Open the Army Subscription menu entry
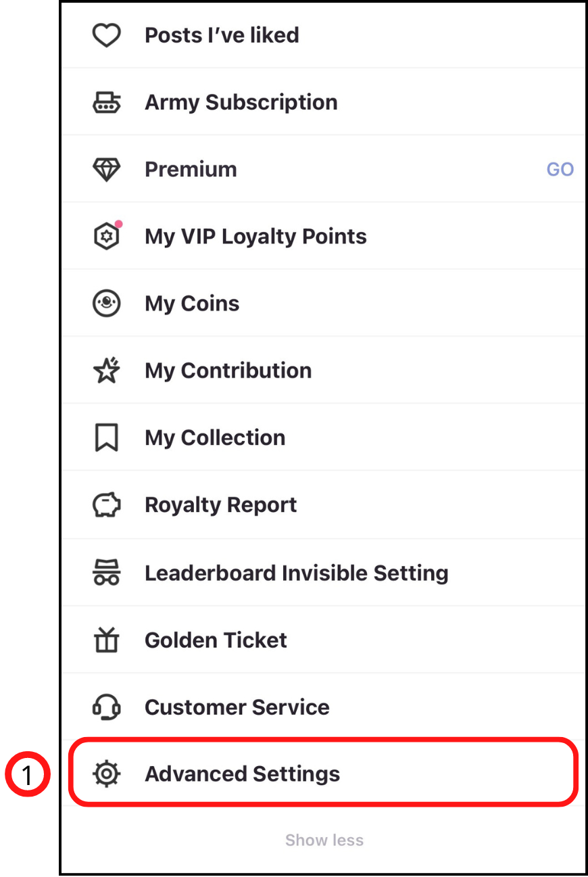 point(241,103)
